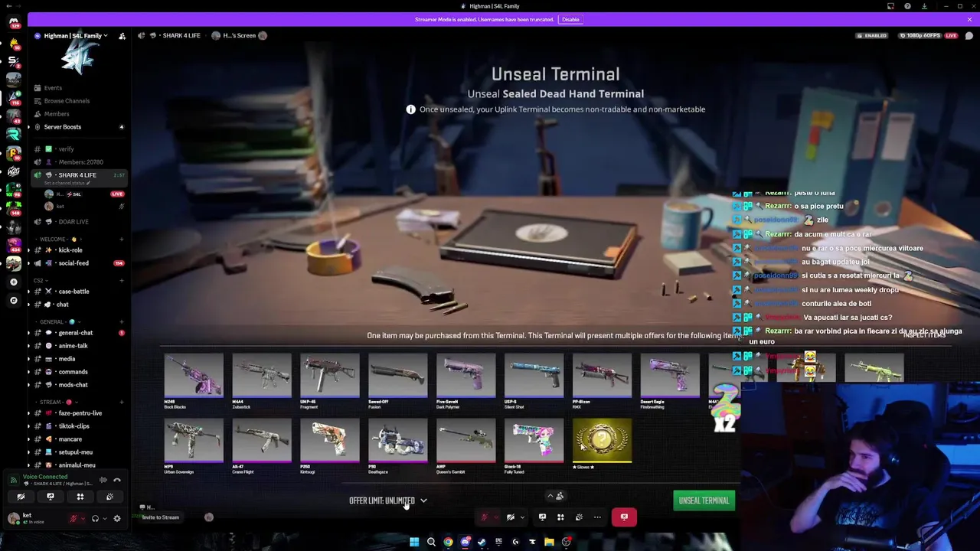Open the Offer Limit Unlimited dropdown
The image size is (980, 551).
coord(388,500)
